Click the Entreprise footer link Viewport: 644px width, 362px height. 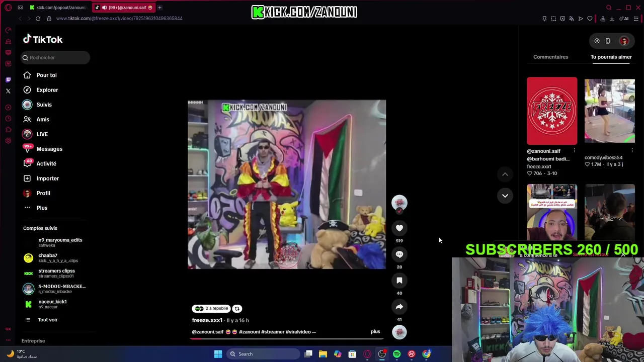(33, 341)
